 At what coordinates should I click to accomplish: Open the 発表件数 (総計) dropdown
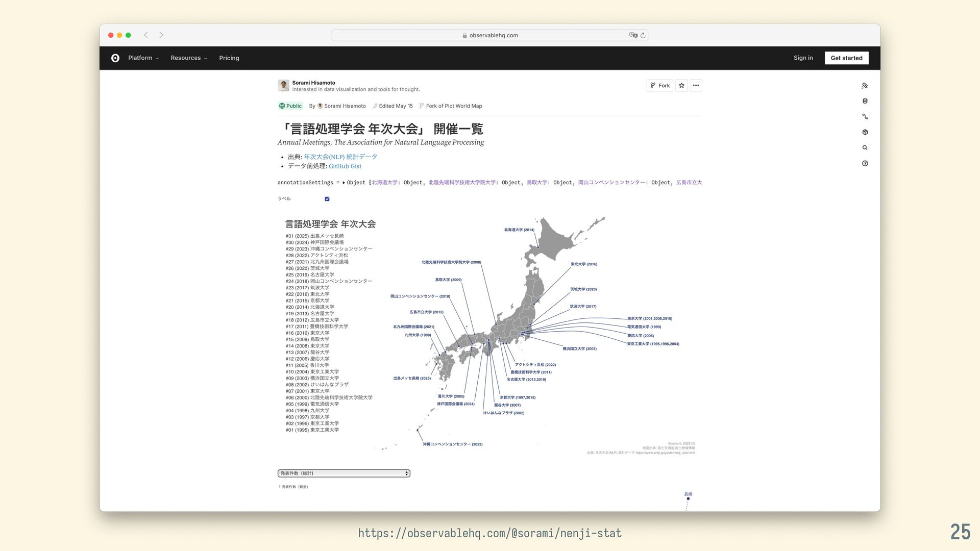344,473
